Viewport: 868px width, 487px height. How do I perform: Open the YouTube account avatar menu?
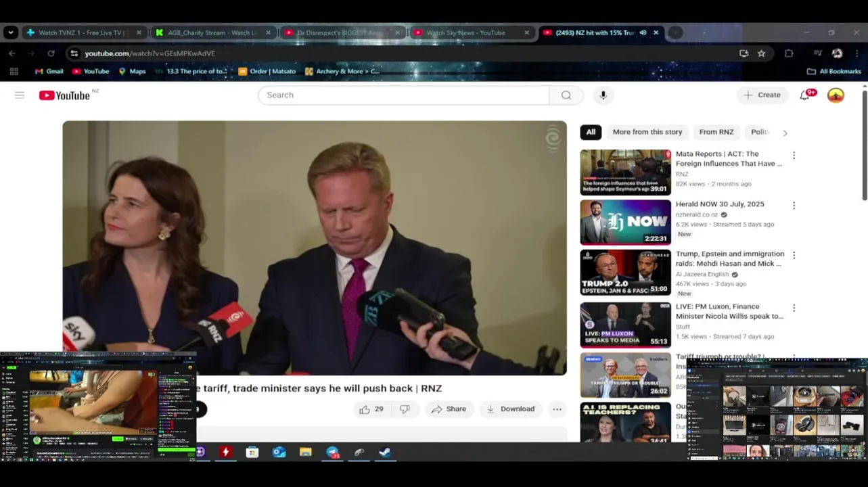(x=836, y=95)
